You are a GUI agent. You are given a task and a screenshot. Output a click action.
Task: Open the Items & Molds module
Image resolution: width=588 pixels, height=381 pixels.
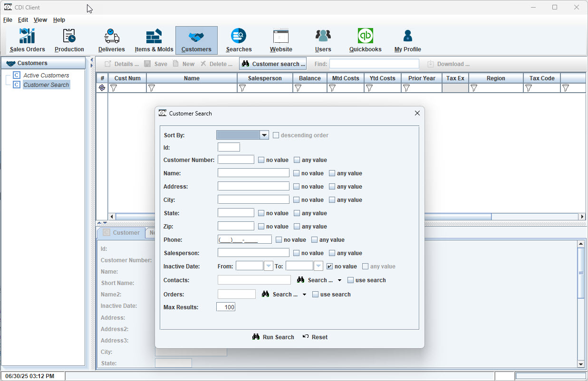tap(154, 40)
